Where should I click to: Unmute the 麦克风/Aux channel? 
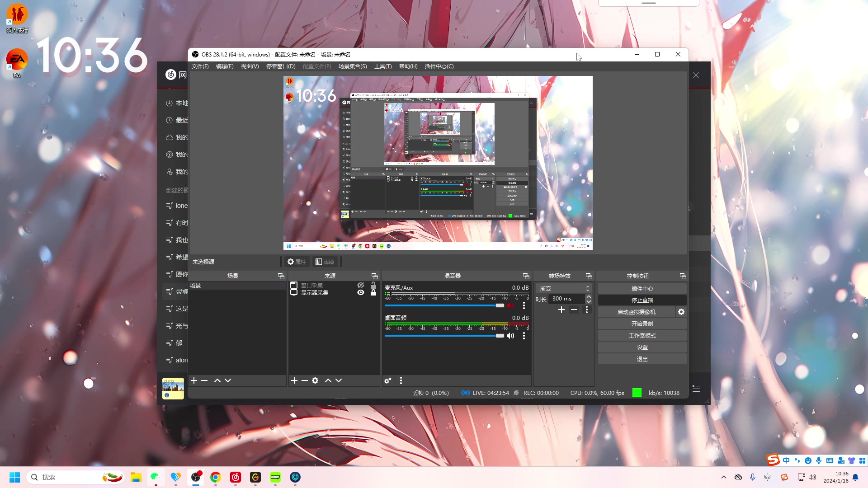click(510, 305)
